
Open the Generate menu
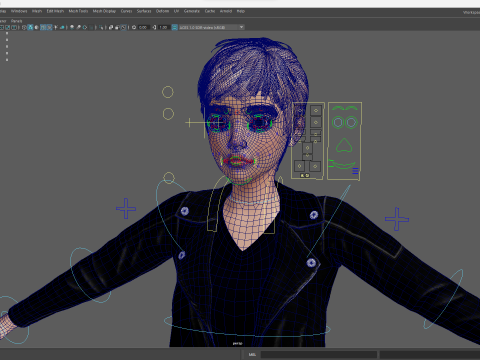[x=192, y=11]
